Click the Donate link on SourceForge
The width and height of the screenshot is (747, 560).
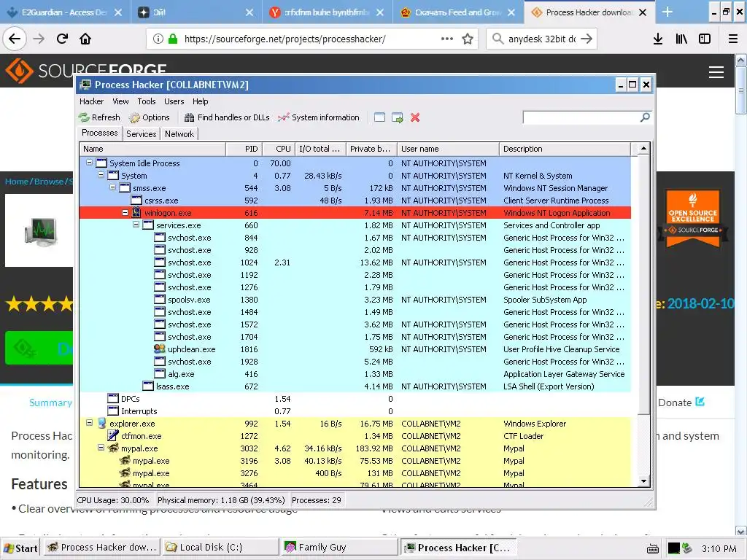pyautogui.click(x=681, y=402)
